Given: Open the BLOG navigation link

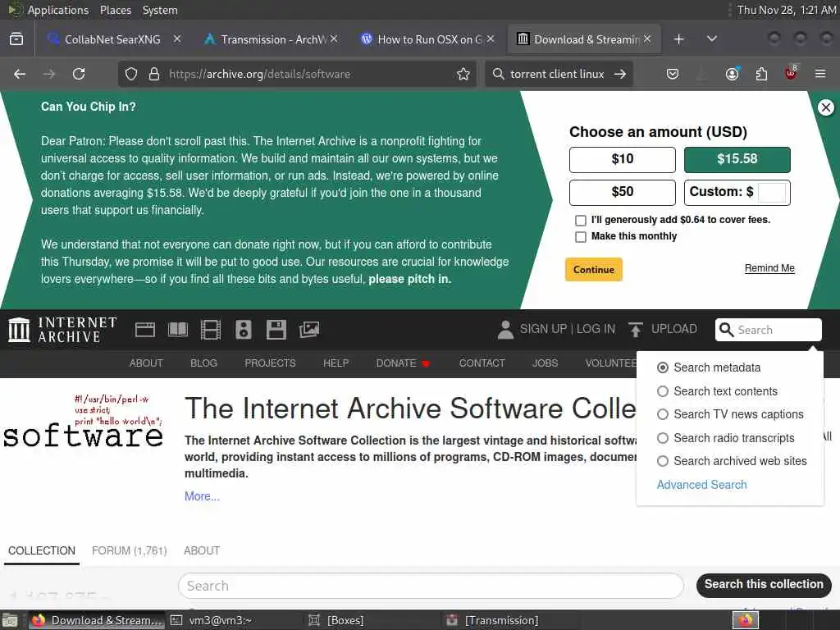Looking at the screenshot, I should (x=203, y=363).
